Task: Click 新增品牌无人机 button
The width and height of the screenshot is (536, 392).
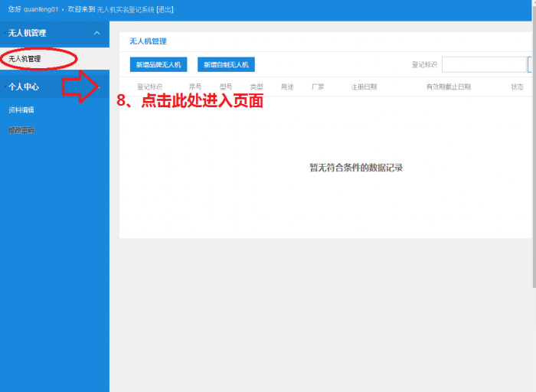Action: [159, 64]
